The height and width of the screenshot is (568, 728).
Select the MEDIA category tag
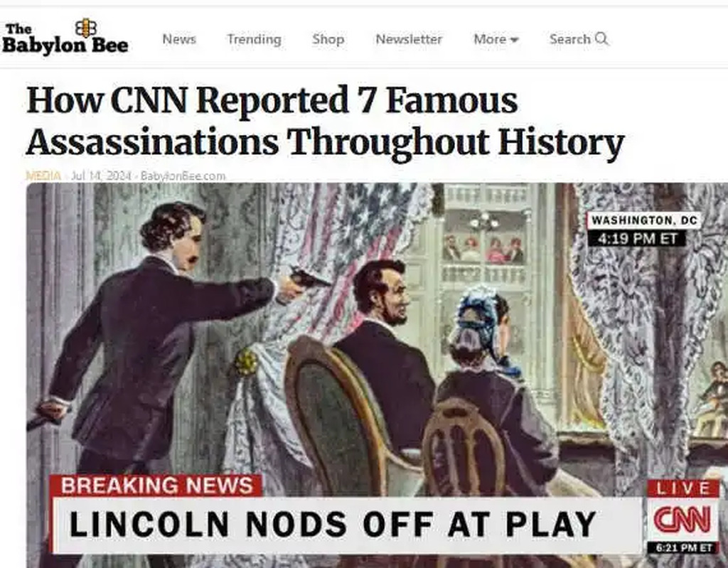click(x=43, y=176)
